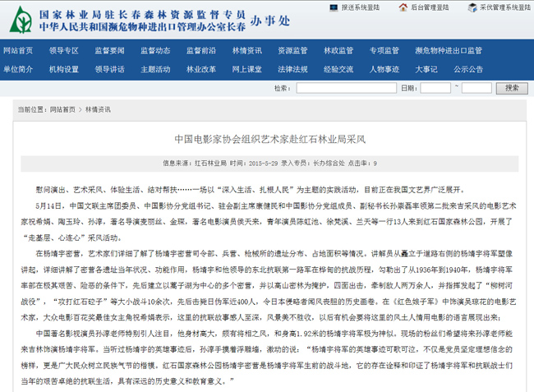Focus the start date field after 日期
Viewport: 534px width, 392px height.
tap(435, 88)
